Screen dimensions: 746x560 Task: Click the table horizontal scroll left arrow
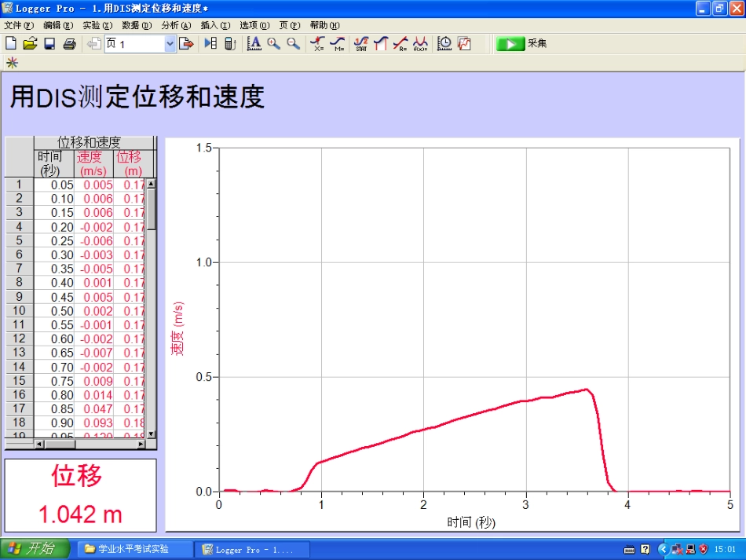pos(39,445)
